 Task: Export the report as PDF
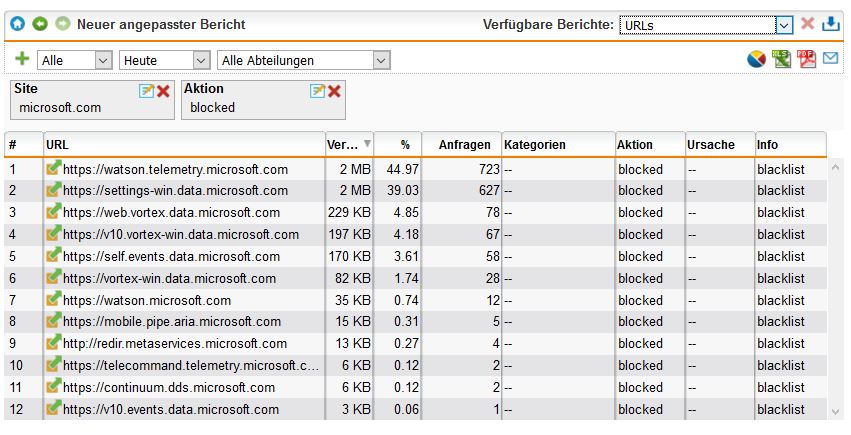click(806, 60)
